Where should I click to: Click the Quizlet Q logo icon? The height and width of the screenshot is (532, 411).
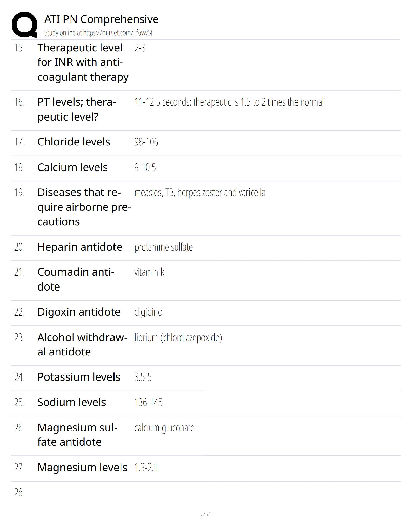pos(24,24)
